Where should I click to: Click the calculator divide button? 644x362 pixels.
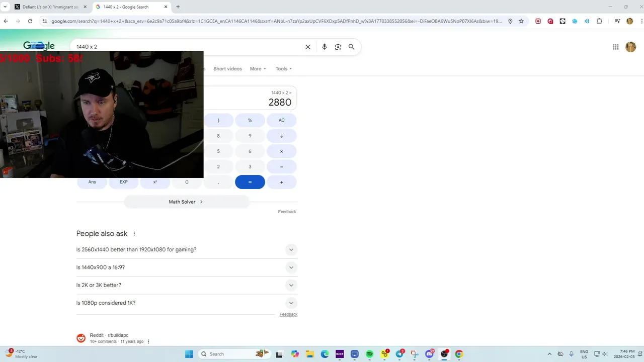click(x=282, y=136)
